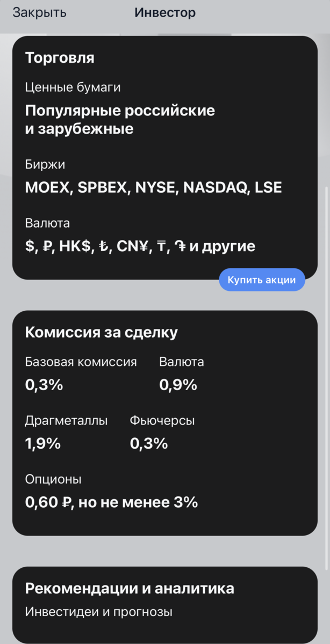The height and width of the screenshot is (644, 330).
Task: Select the Фьючерсы 0,3% value
Action: tap(149, 444)
